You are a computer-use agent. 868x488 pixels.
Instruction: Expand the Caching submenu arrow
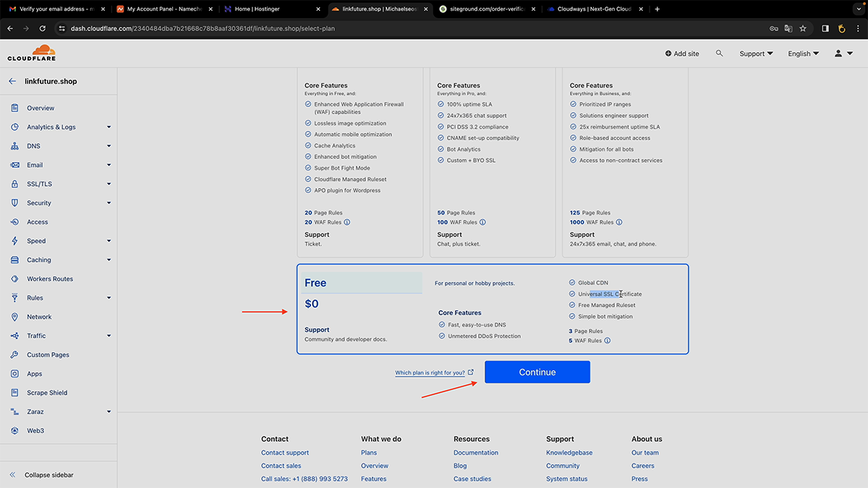(109, 260)
